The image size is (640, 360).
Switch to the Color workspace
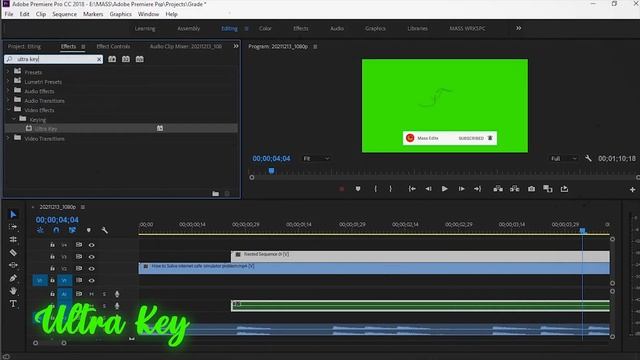(265, 29)
